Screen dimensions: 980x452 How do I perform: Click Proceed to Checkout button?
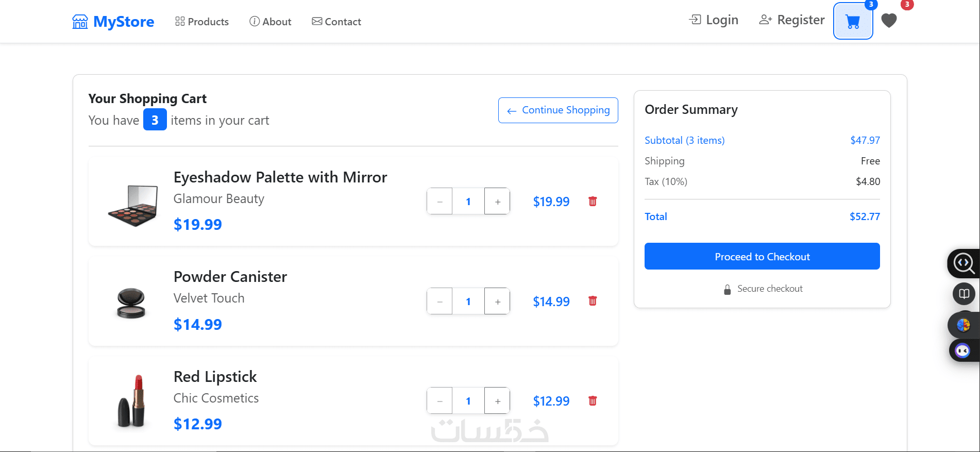click(x=762, y=256)
